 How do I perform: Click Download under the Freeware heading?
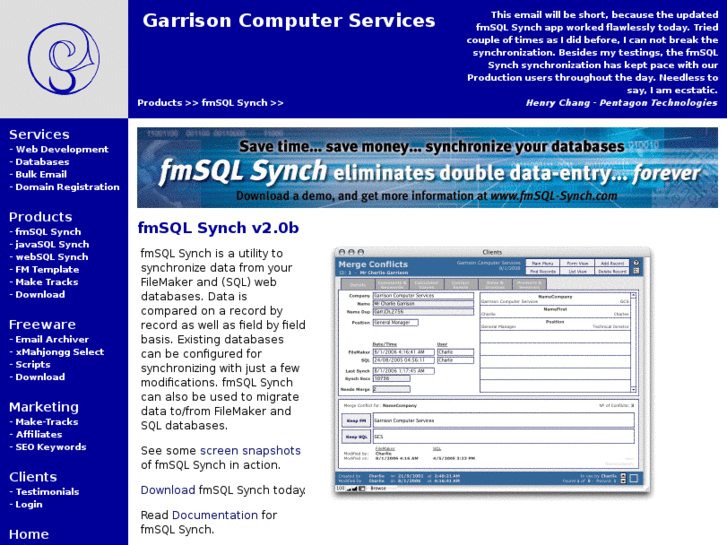tap(40, 377)
